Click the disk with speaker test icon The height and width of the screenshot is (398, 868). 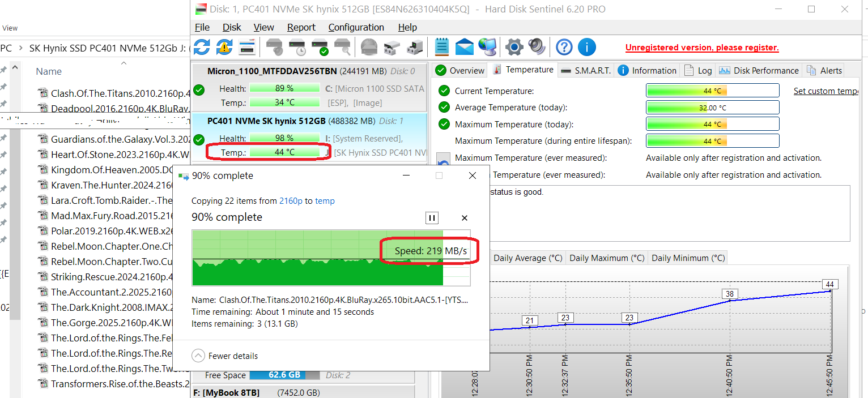point(275,47)
